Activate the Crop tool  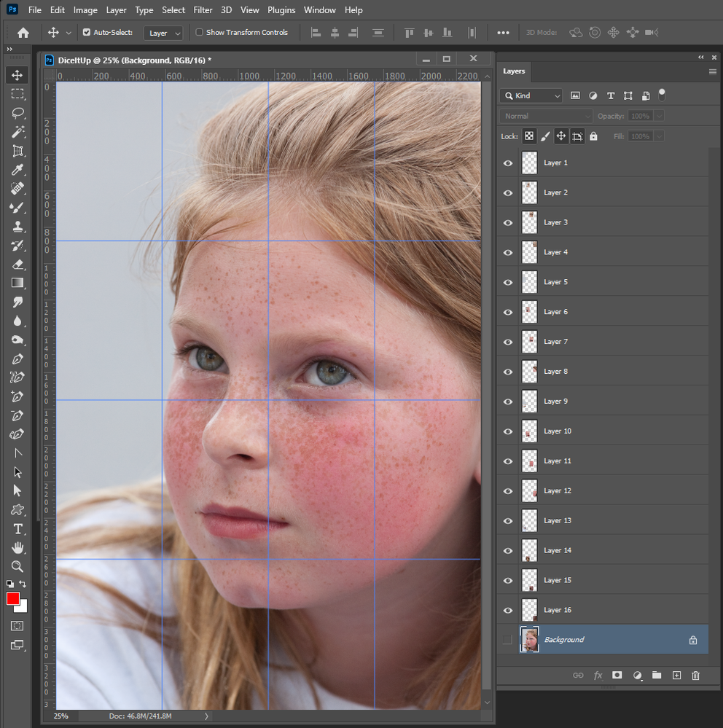17,151
